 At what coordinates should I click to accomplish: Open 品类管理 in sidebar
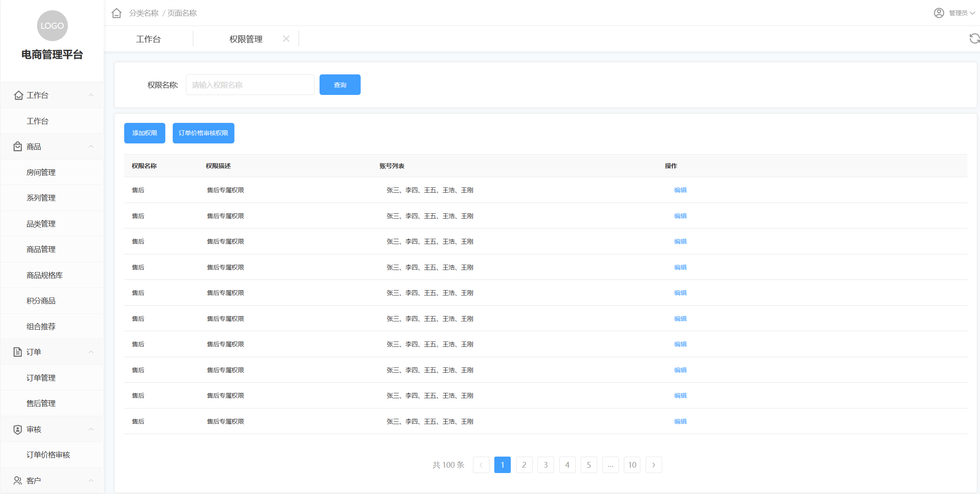tap(52, 224)
